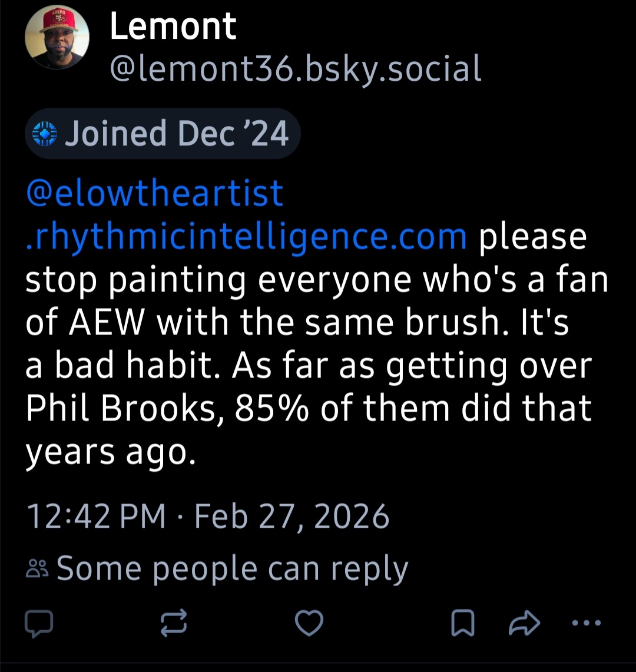Reply to Lemont's post via speech bubble icon
Image resolution: width=636 pixels, height=672 pixels.
tap(39, 624)
